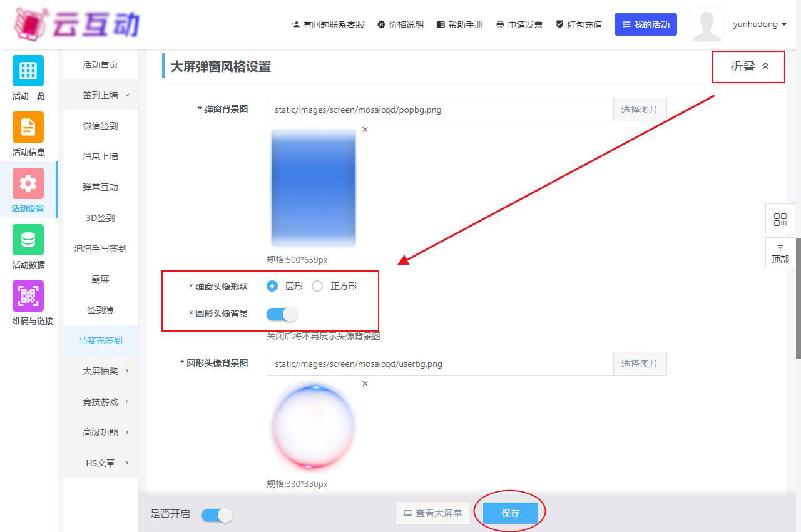Open the 活动一览 grid icon

click(x=28, y=71)
